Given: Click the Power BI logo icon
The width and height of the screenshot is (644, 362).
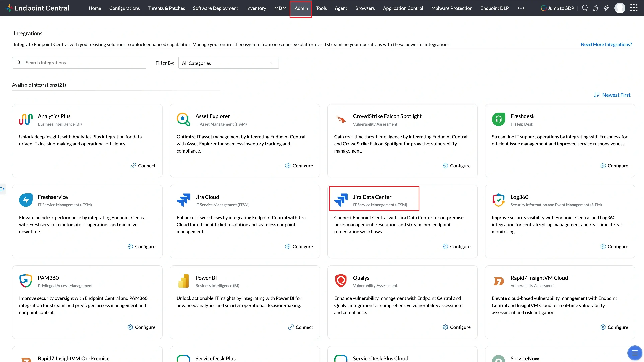Looking at the screenshot, I should (x=183, y=281).
